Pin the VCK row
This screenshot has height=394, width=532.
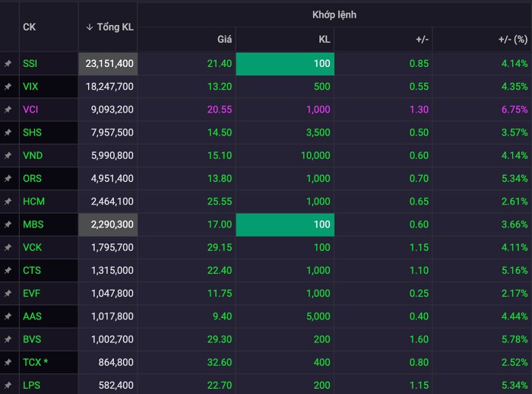[8, 247]
